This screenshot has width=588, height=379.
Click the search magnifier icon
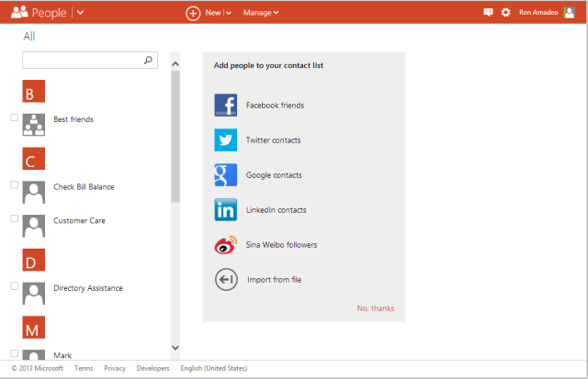pos(148,60)
